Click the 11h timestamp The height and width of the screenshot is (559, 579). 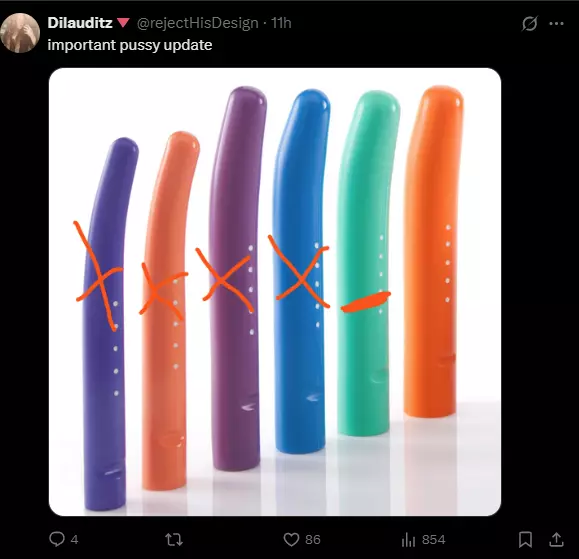pyautogui.click(x=281, y=23)
